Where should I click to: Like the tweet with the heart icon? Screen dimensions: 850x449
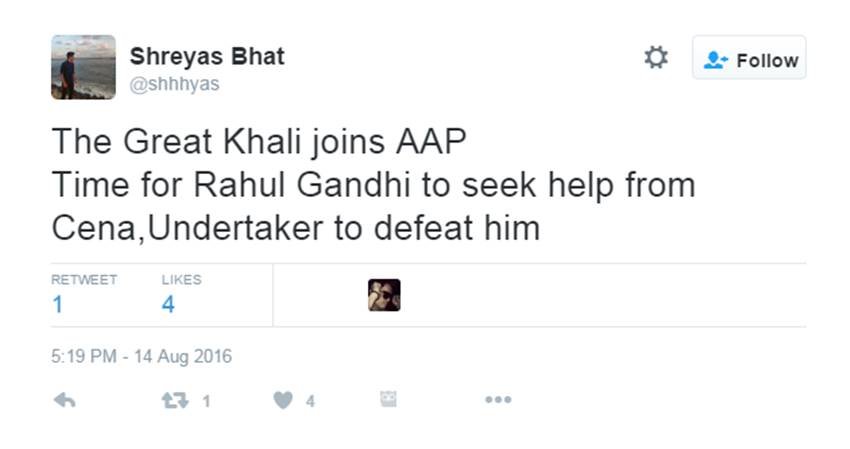click(x=283, y=400)
